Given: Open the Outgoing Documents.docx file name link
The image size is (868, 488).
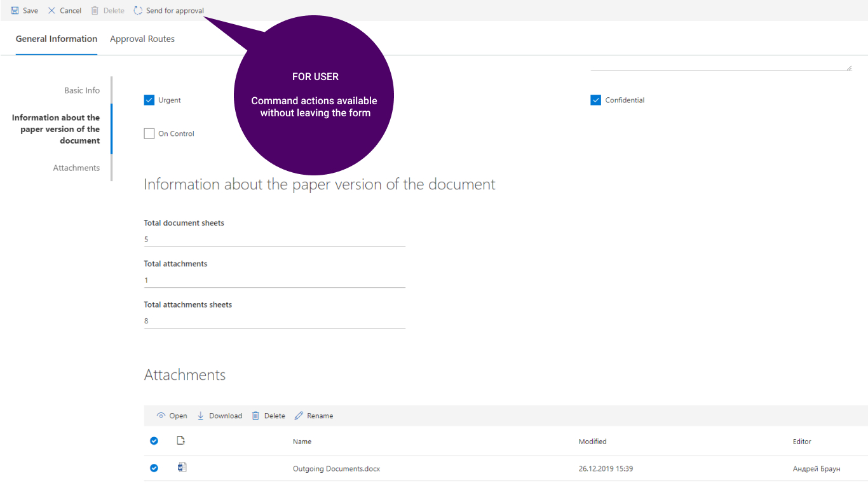Looking at the screenshot, I should click(x=336, y=469).
